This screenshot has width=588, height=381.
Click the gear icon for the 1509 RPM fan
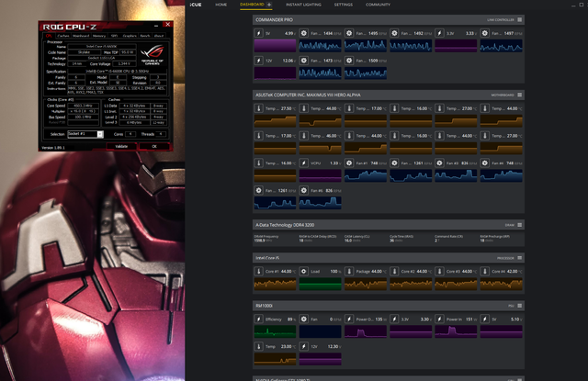pyautogui.click(x=349, y=61)
